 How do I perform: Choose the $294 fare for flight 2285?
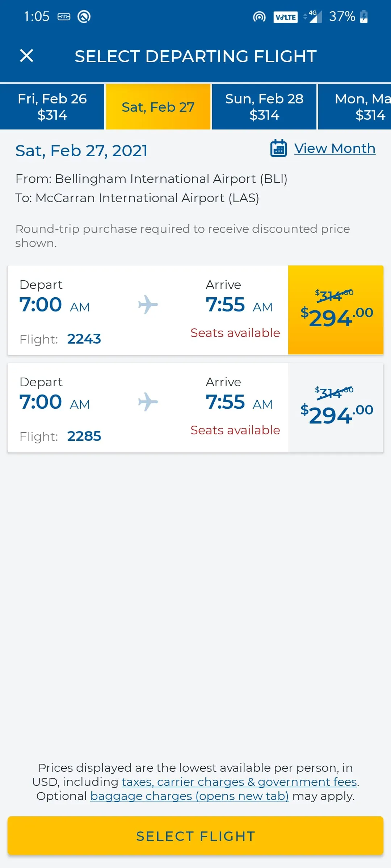coord(336,407)
